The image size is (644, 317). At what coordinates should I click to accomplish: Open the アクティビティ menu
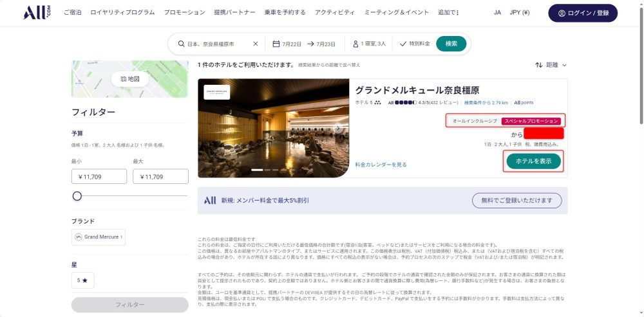[335, 13]
